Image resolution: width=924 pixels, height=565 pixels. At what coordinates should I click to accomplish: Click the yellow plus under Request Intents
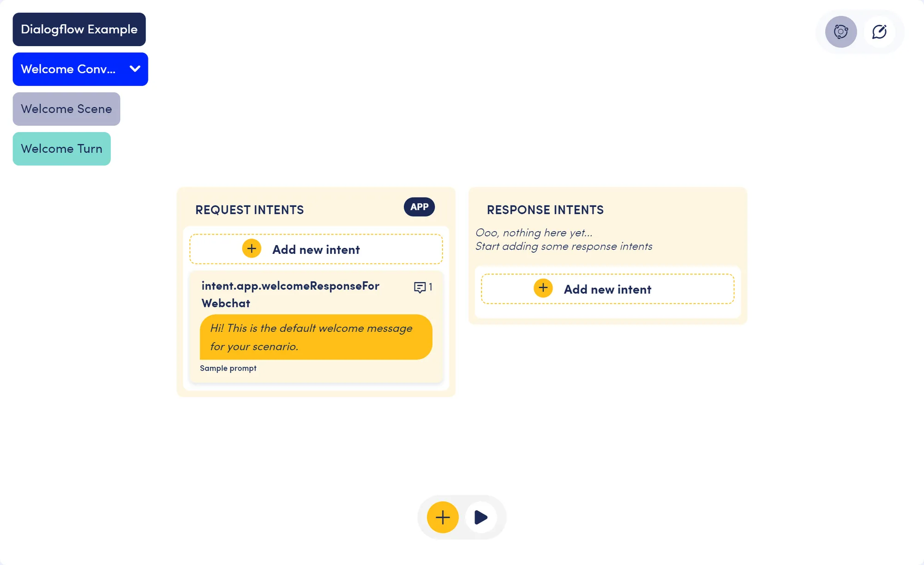pos(251,249)
